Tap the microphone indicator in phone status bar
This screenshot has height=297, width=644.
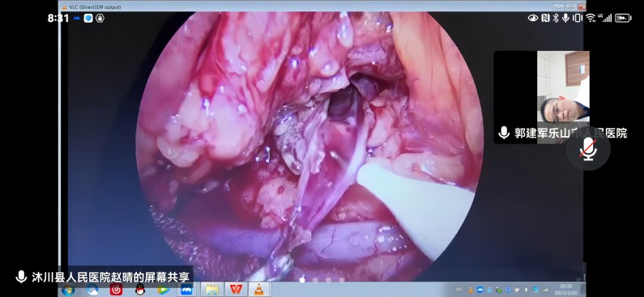(566, 18)
